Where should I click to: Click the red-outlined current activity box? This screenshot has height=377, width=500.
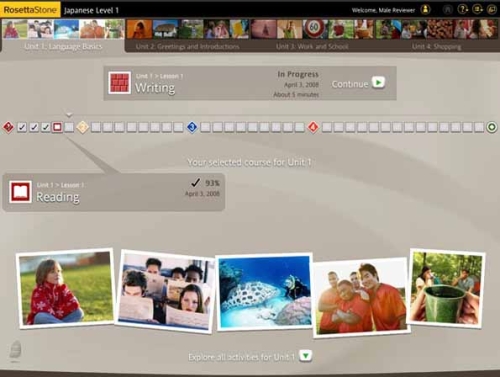pyautogui.click(x=57, y=127)
